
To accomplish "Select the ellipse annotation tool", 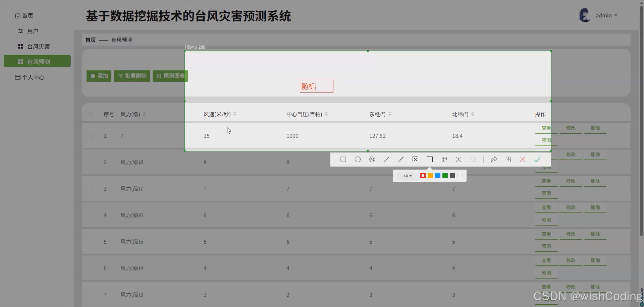I will pos(358,160).
